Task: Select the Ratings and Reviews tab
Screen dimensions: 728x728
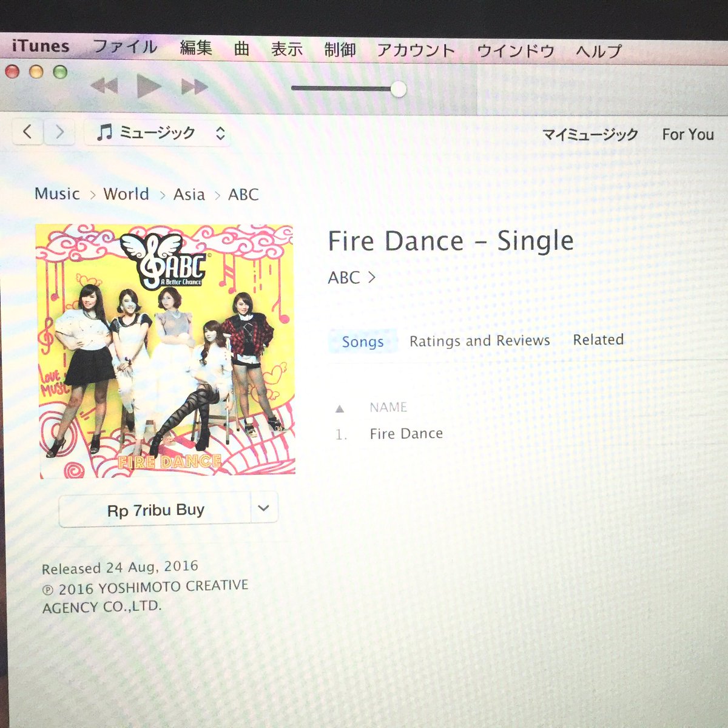Action: (479, 341)
